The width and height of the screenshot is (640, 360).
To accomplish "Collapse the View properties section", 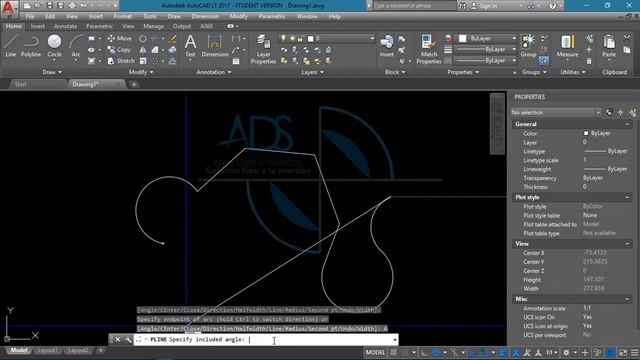I will point(627,244).
